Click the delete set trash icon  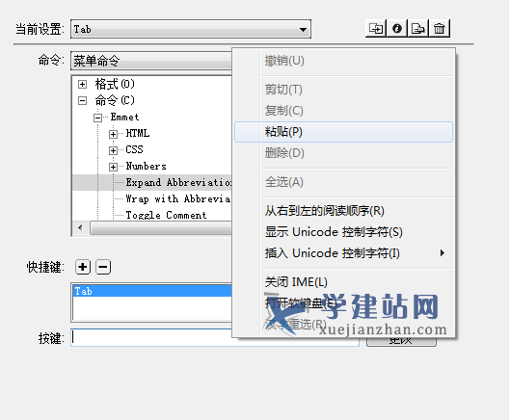point(440,29)
